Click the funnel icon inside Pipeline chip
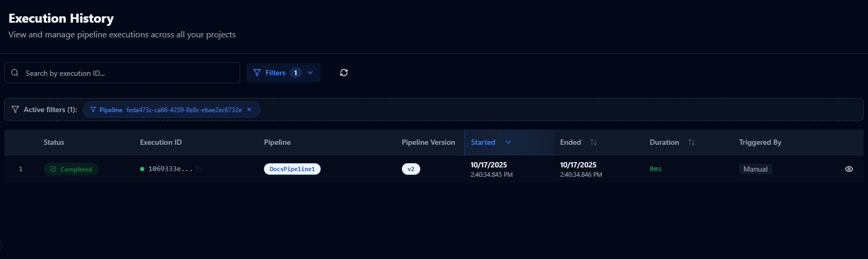This screenshot has width=868, height=259. [93, 110]
